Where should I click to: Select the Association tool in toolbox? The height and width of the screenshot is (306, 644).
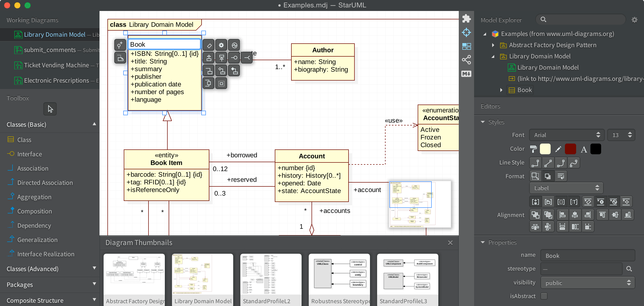pos(32,168)
